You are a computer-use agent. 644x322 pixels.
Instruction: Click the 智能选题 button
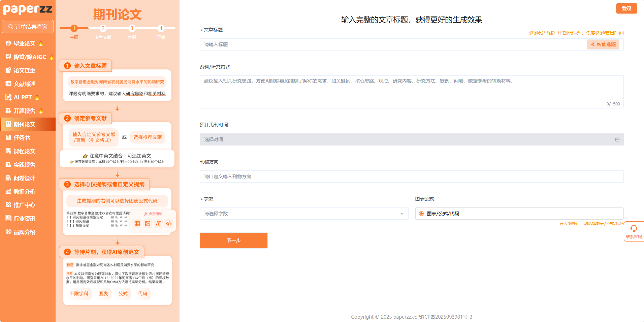[x=603, y=44]
